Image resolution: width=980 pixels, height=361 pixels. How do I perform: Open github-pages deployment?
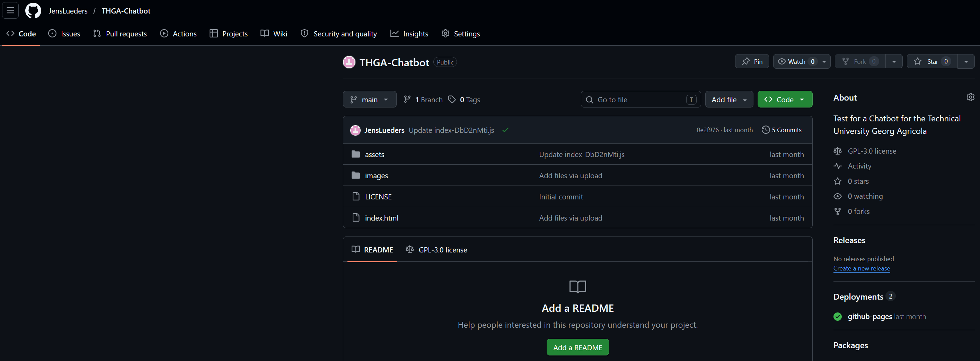point(870,317)
